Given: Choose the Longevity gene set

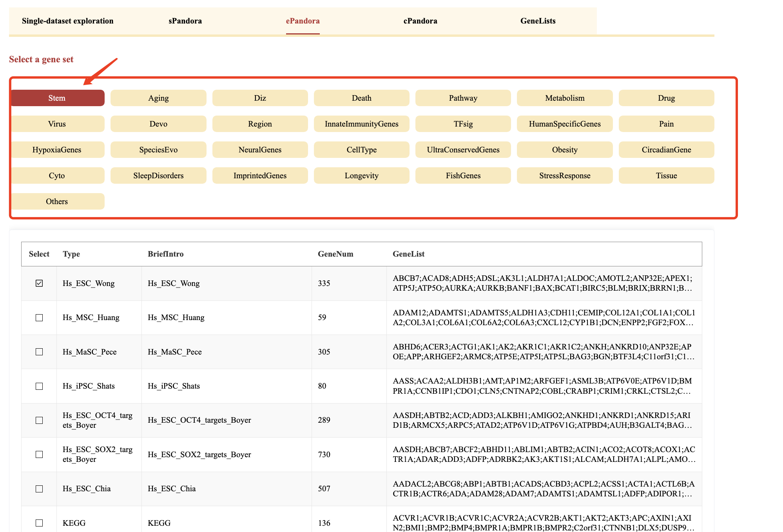Looking at the screenshot, I should [361, 176].
